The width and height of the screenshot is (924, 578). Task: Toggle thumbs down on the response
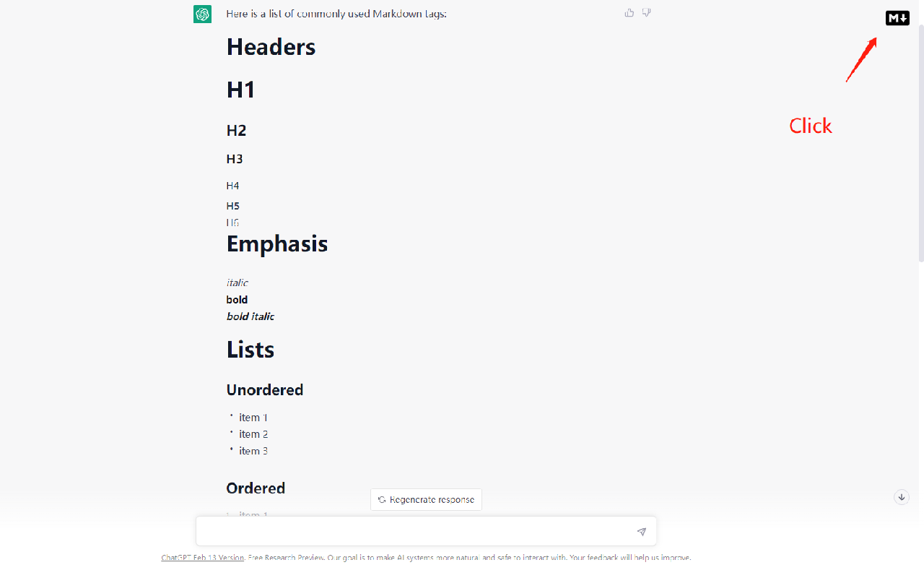pyautogui.click(x=646, y=12)
